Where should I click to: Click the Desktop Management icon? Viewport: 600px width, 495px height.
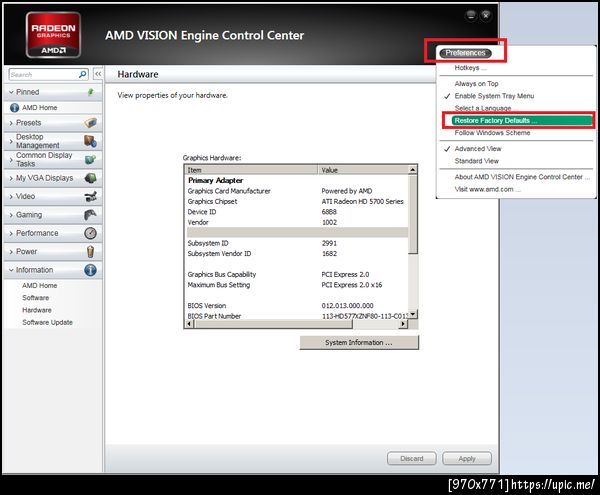tap(90, 141)
